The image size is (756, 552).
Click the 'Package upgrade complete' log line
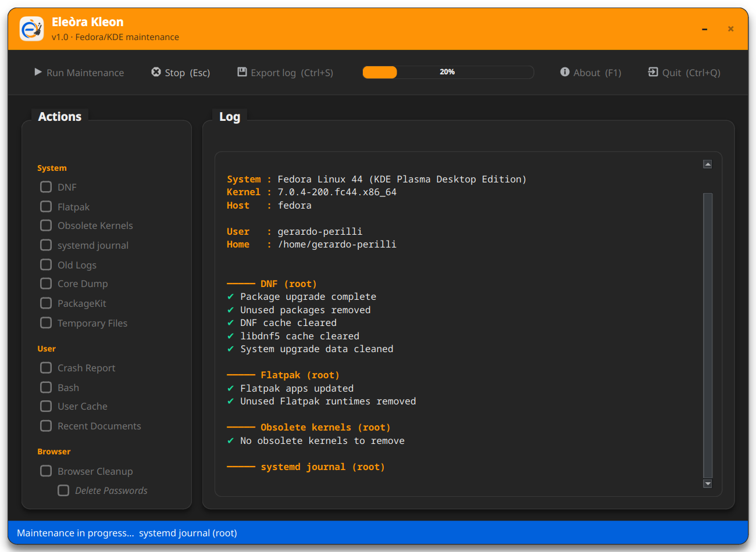point(308,296)
